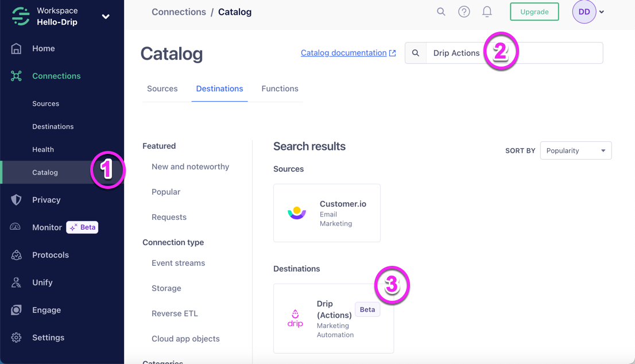Image resolution: width=635 pixels, height=364 pixels.
Task: Click the Customer.io logo icon
Action: (x=297, y=213)
